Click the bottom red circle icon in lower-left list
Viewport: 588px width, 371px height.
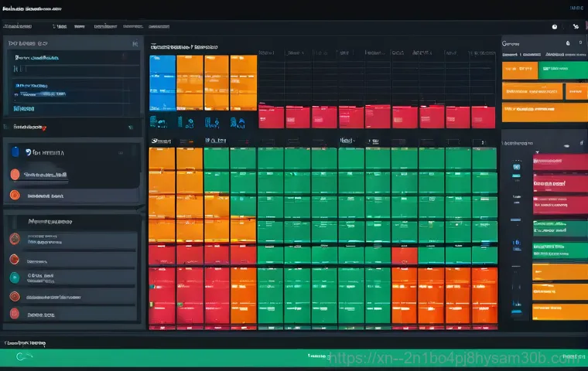point(14,315)
